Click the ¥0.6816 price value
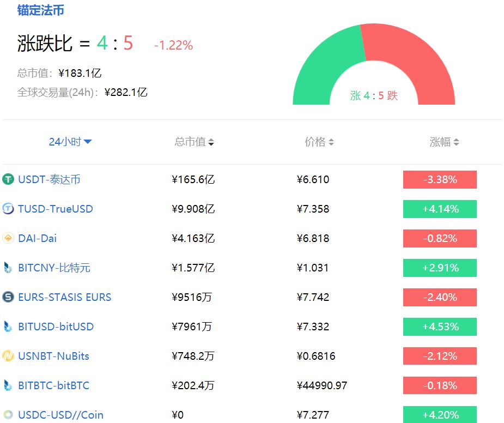This screenshot has width=504, height=423. click(x=316, y=356)
